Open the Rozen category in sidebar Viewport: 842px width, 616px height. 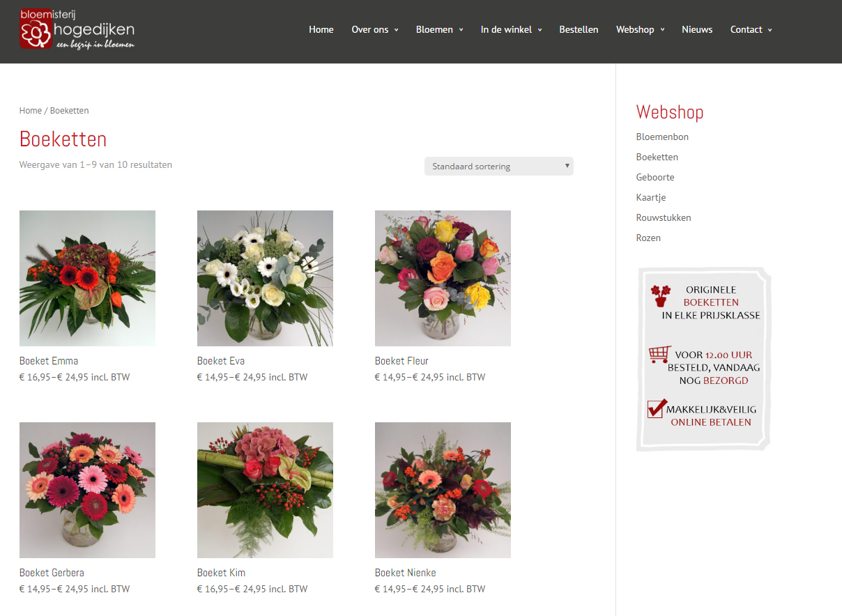tap(648, 238)
